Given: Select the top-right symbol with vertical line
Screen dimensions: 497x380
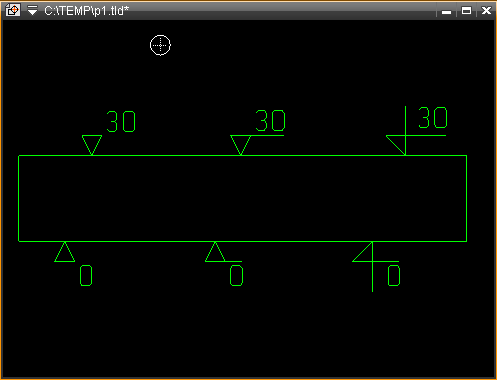Looking at the screenshot, I should coord(416,131).
